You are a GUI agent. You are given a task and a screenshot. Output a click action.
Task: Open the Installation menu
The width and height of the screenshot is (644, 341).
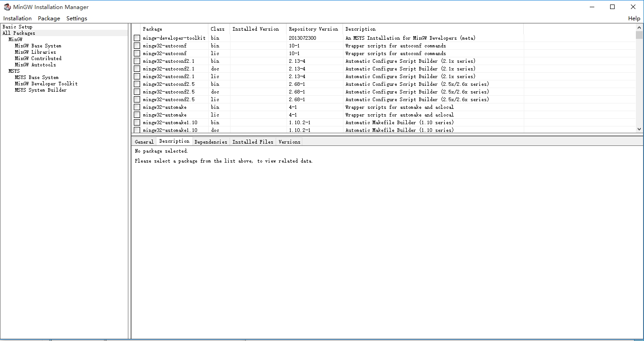point(17,18)
